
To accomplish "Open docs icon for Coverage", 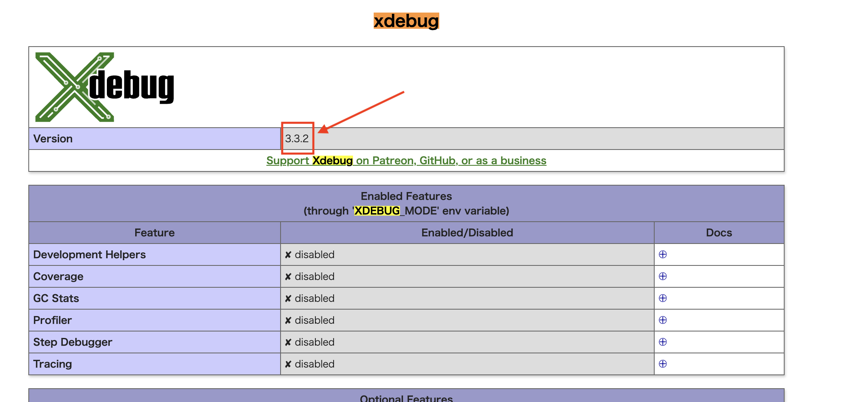I will click(663, 276).
